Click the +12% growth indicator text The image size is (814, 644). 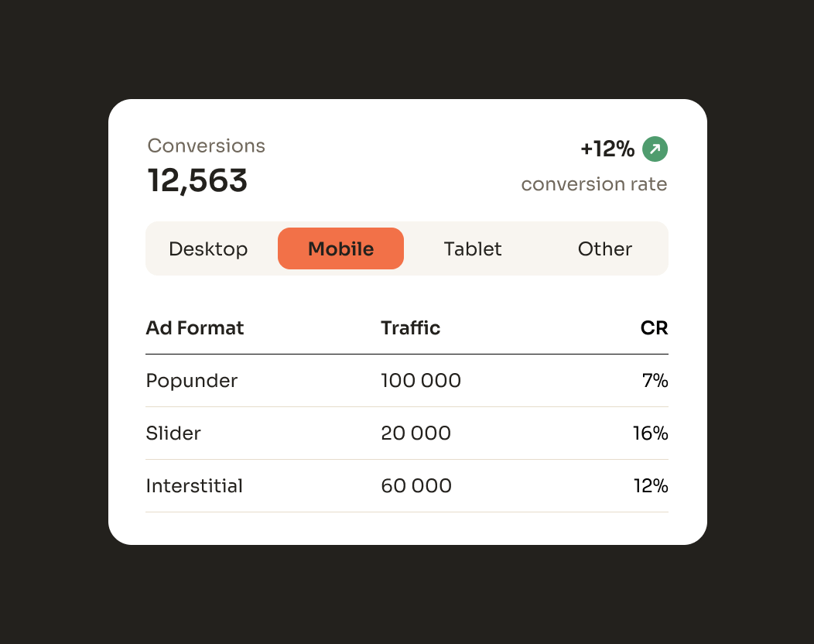[x=607, y=149]
